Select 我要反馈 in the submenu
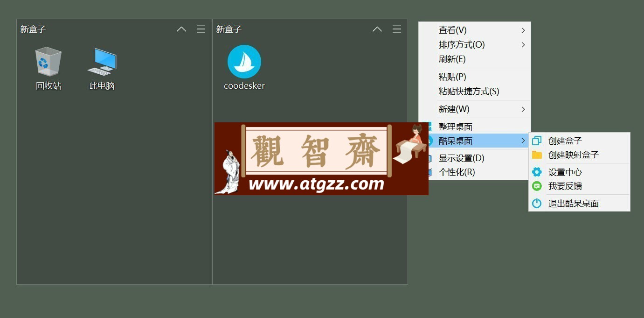644x318 pixels. pos(579,186)
